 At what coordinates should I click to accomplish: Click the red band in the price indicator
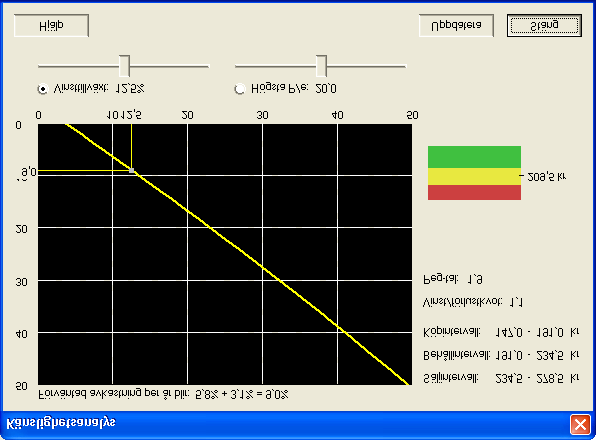[x=474, y=193]
